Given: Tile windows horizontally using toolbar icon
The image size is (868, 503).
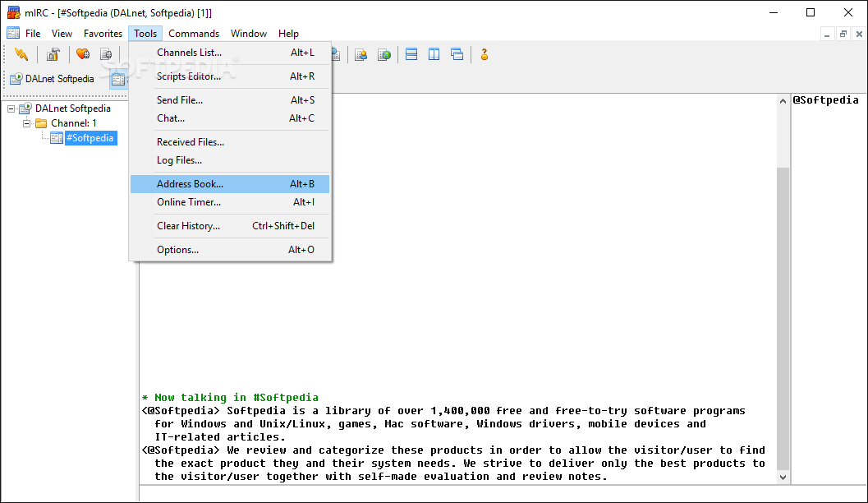Looking at the screenshot, I should tap(411, 54).
